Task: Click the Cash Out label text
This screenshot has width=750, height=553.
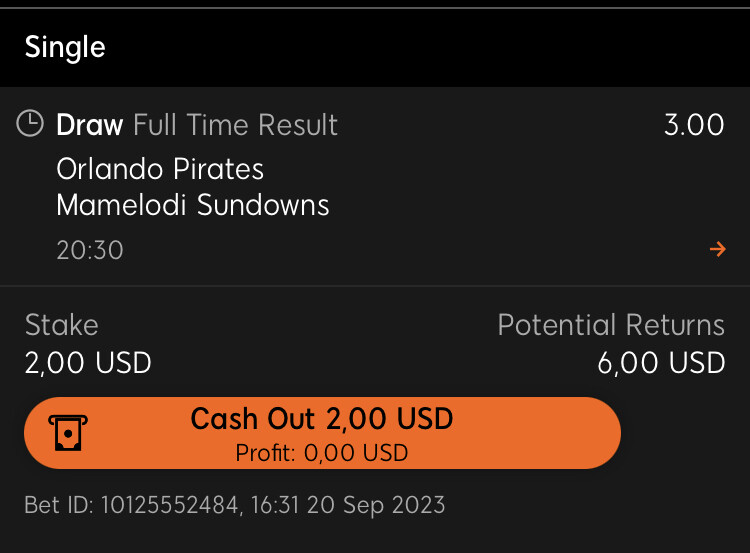Action: (x=253, y=419)
